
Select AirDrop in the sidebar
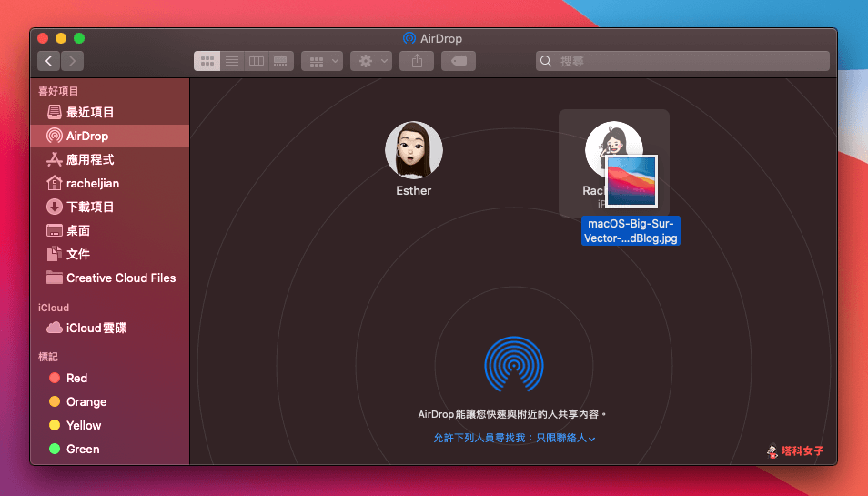click(109, 136)
